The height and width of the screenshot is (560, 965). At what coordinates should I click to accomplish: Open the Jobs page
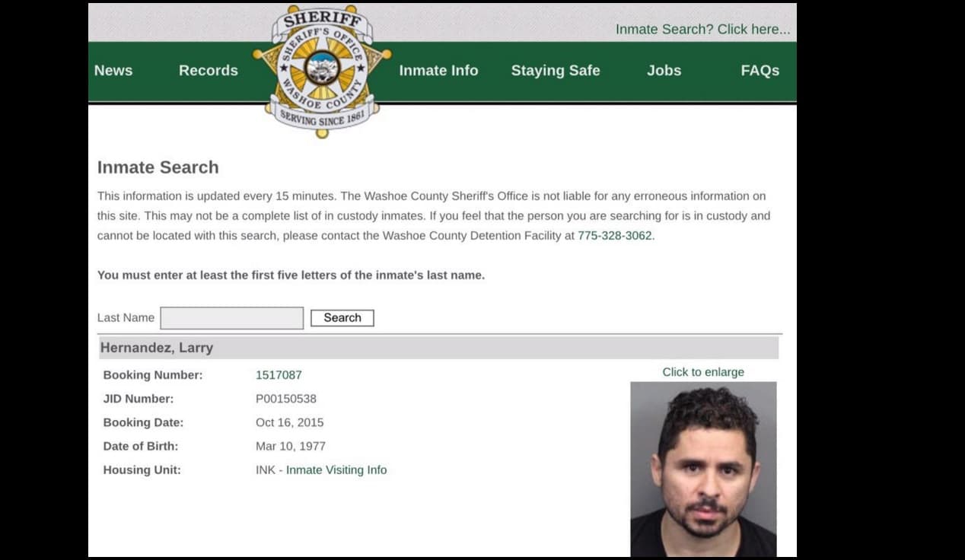tap(664, 71)
